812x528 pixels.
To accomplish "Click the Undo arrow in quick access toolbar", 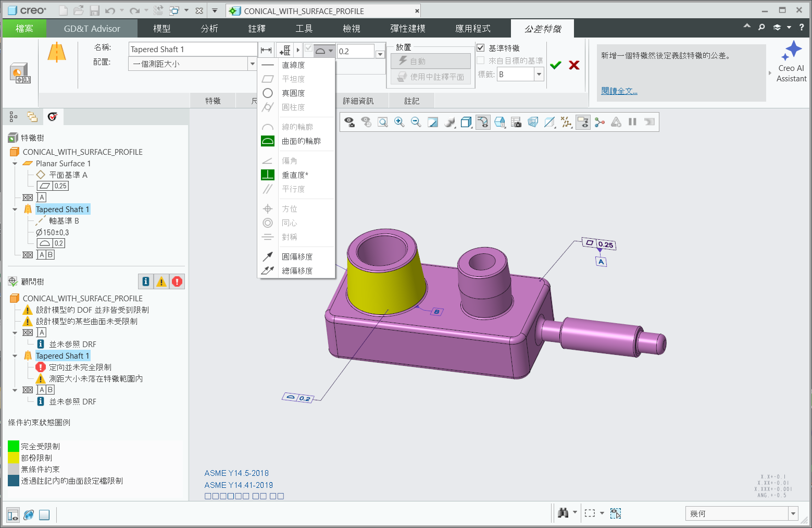I will (110, 10).
